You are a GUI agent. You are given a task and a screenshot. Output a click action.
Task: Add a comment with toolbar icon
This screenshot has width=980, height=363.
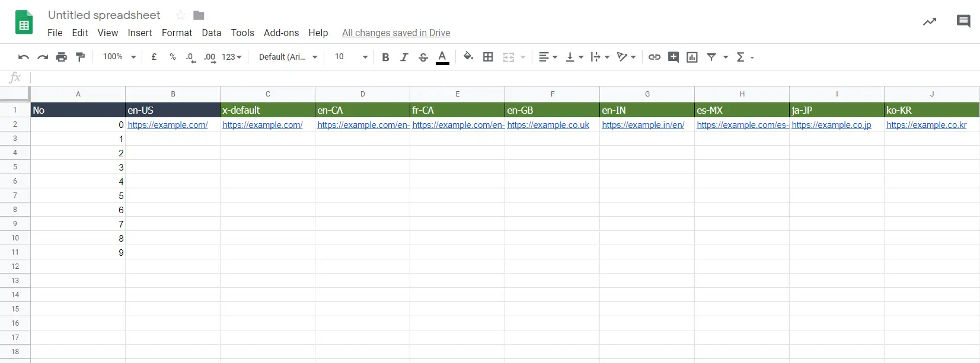click(x=673, y=57)
